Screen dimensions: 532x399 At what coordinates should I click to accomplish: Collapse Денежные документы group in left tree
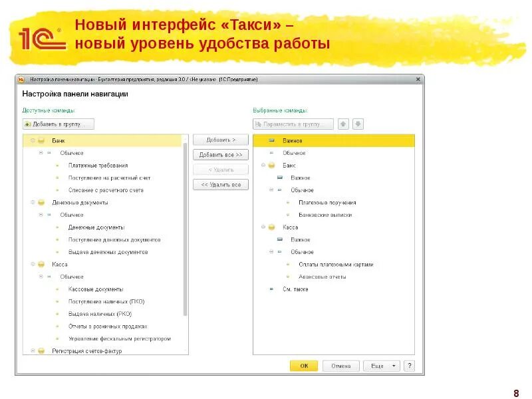point(33,203)
